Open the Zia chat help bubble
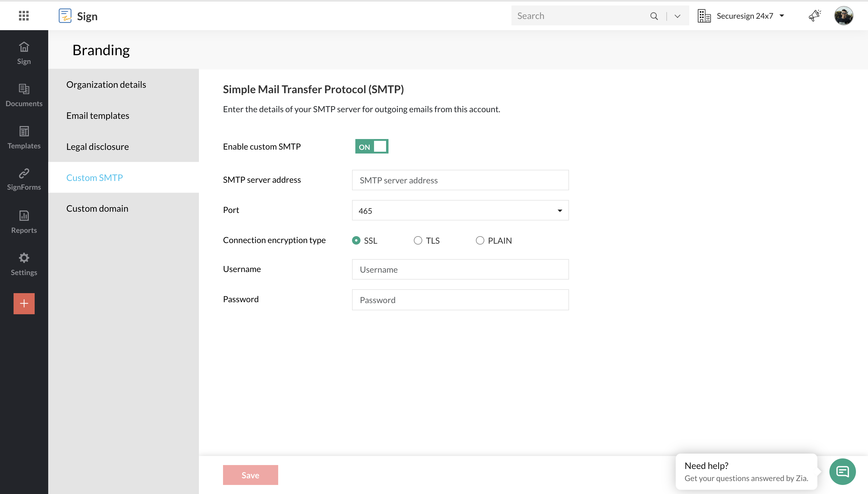868x494 pixels. coord(842,471)
